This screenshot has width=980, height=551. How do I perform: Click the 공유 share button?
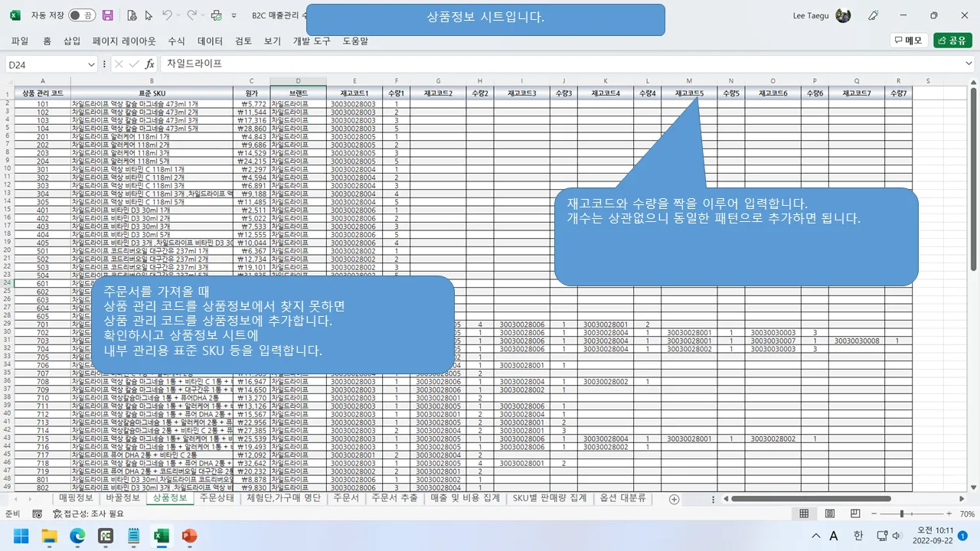pyautogui.click(x=952, y=41)
